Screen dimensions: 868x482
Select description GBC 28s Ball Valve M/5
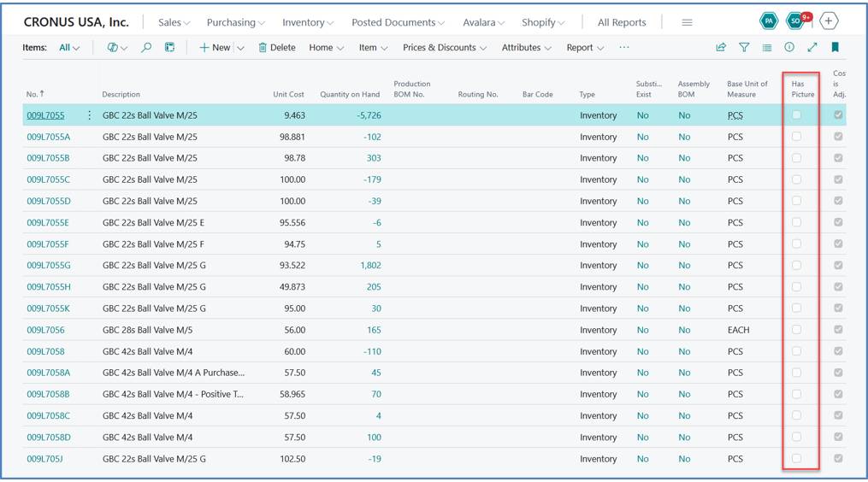147,330
